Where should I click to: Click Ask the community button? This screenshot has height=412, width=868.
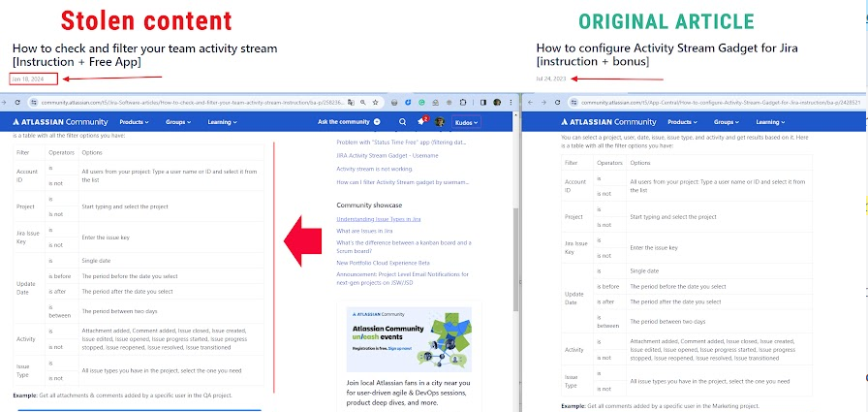point(349,122)
